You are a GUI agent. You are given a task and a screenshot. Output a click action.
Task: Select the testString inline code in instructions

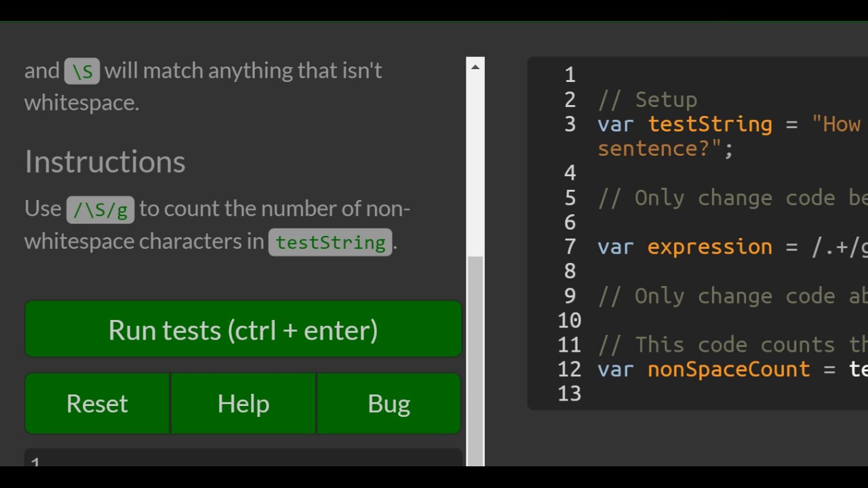tap(330, 242)
